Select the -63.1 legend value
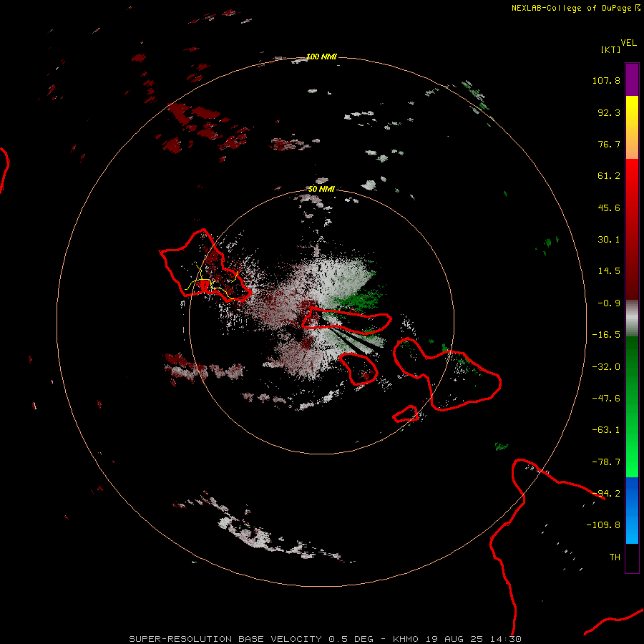This screenshot has width=644, height=644. coord(606,430)
